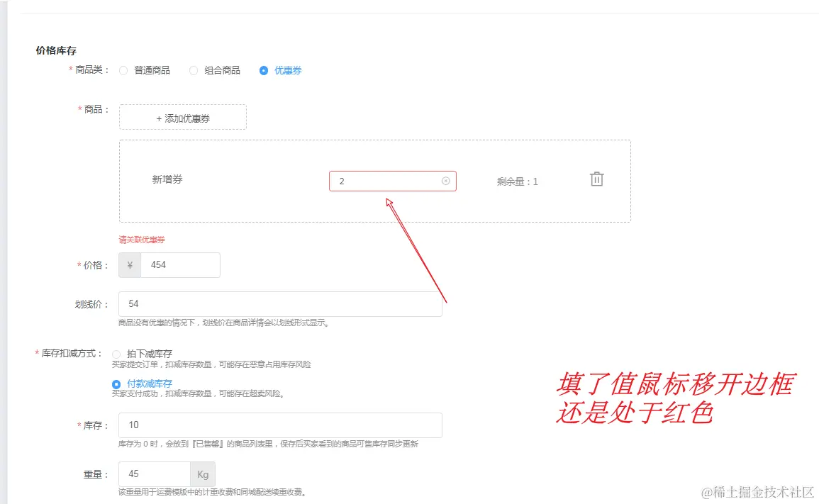
Task: Click the 价格库存 section heading
Action: [x=56, y=50]
